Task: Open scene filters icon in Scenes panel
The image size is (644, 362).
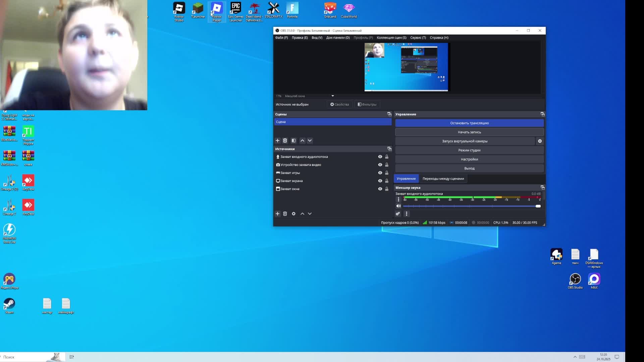Action: (293, 141)
